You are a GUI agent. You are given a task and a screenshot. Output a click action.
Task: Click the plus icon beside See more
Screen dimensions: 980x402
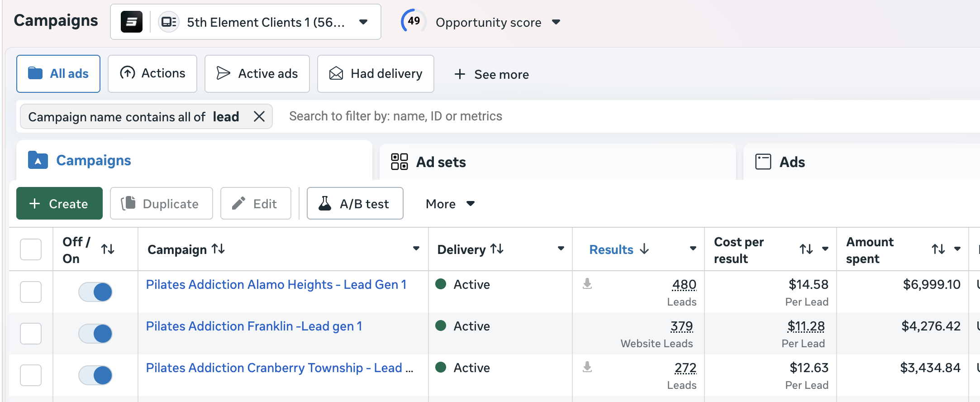point(460,74)
